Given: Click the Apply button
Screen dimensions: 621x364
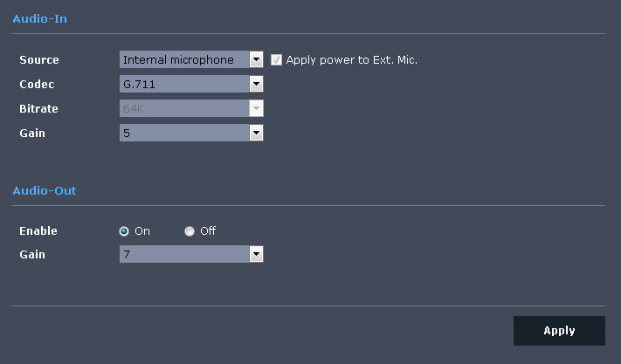Looking at the screenshot, I should [559, 331].
